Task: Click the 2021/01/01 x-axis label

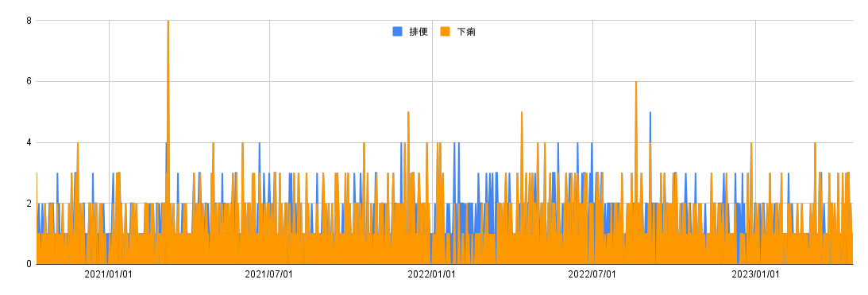Action: 109,274
